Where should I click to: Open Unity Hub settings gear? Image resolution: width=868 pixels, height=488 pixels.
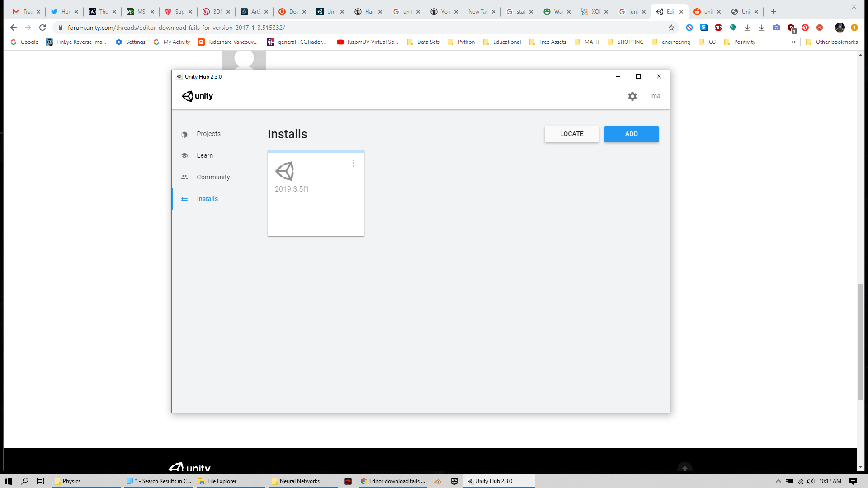point(632,96)
